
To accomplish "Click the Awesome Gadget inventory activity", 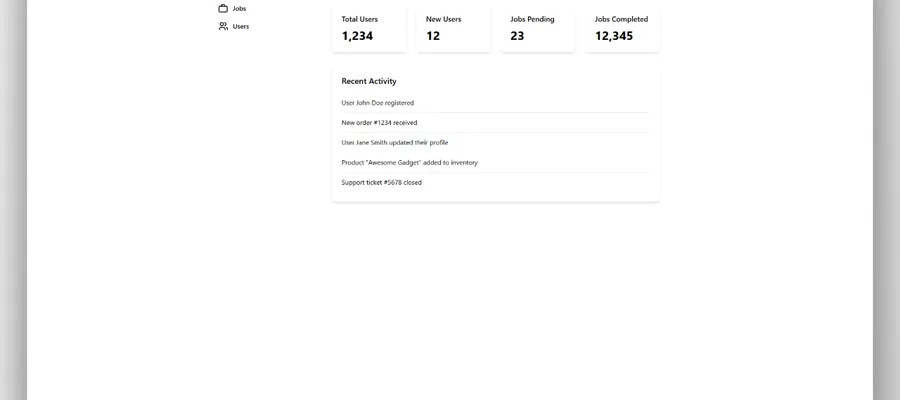I will [x=410, y=162].
